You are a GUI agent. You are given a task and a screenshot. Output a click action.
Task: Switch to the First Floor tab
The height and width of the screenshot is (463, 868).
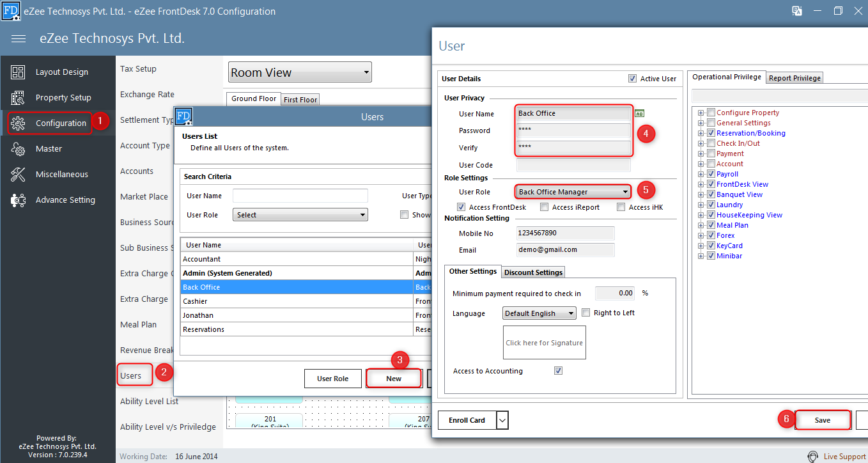pyautogui.click(x=300, y=100)
